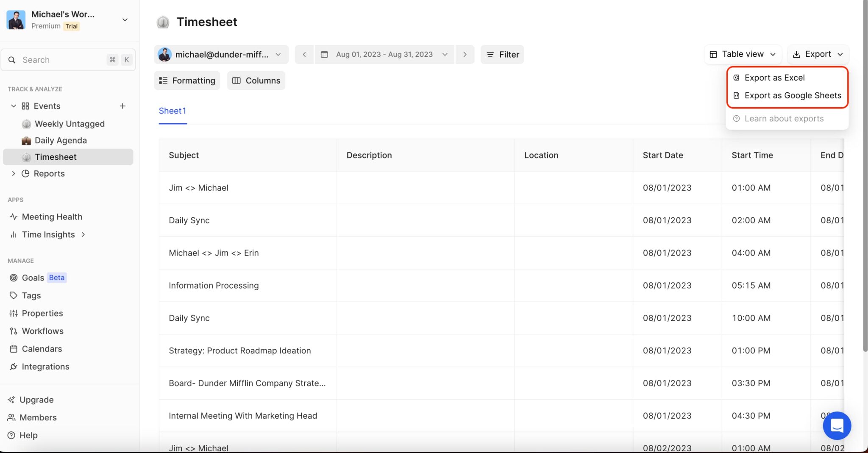Image resolution: width=868 pixels, height=453 pixels.
Task: Click the calendar icon in the date range picker
Action: coord(324,54)
